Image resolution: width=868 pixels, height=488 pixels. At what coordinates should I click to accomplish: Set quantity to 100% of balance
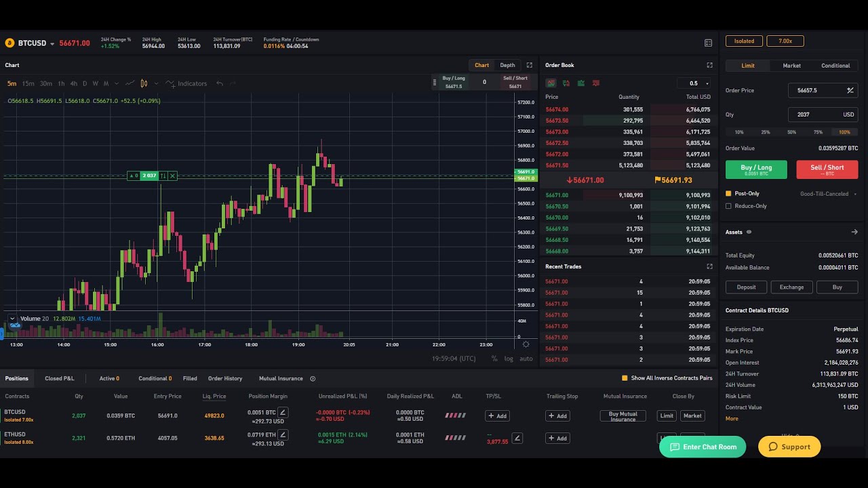click(844, 132)
